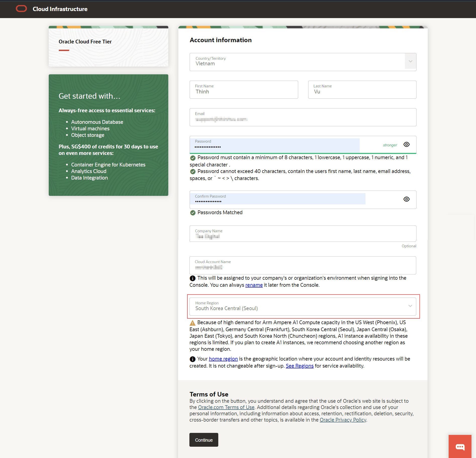The width and height of the screenshot is (476, 458).
Task: Click the First Name input field
Action: coord(244,90)
